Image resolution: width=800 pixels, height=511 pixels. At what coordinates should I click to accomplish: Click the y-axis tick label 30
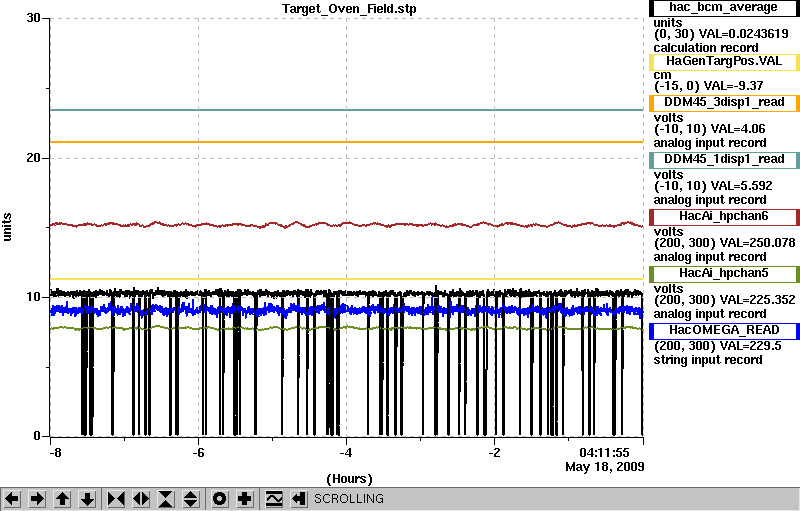[33, 18]
